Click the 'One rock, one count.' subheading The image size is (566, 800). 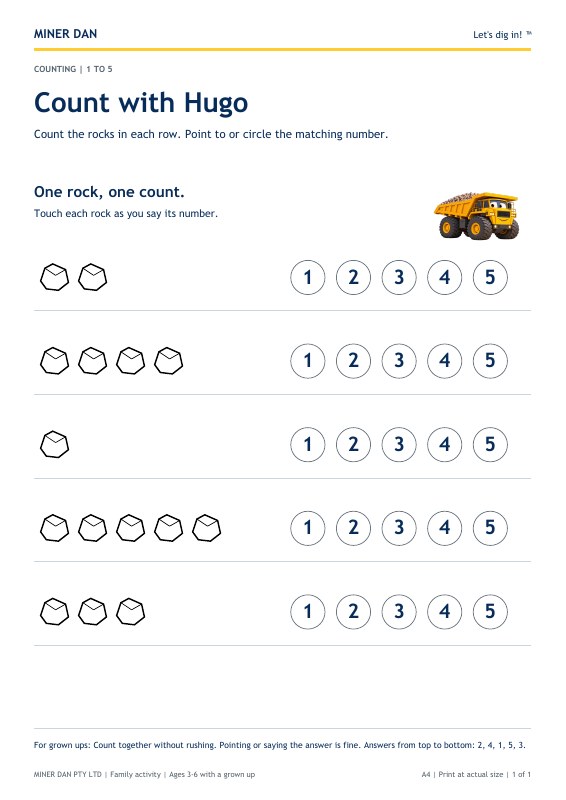pos(109,192)
